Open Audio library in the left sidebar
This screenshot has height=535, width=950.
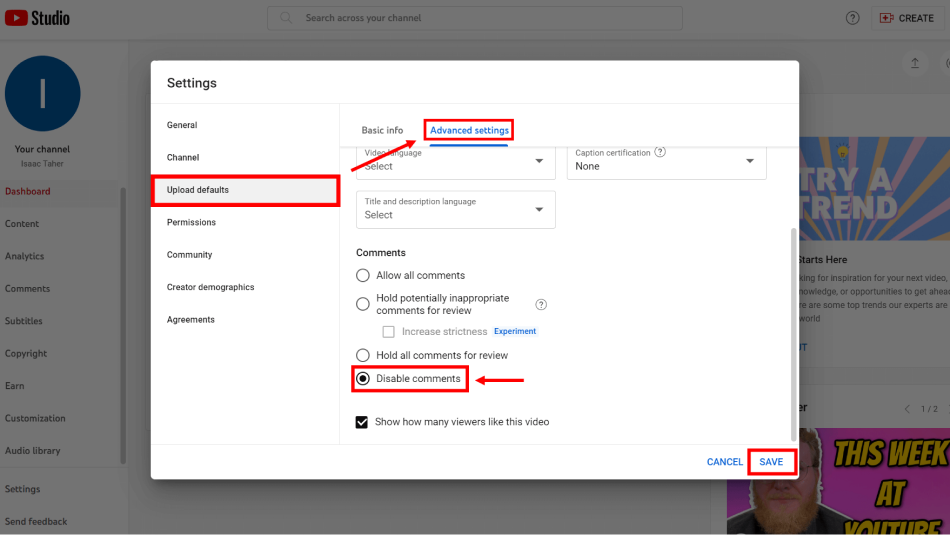click(x=59, y=451)
